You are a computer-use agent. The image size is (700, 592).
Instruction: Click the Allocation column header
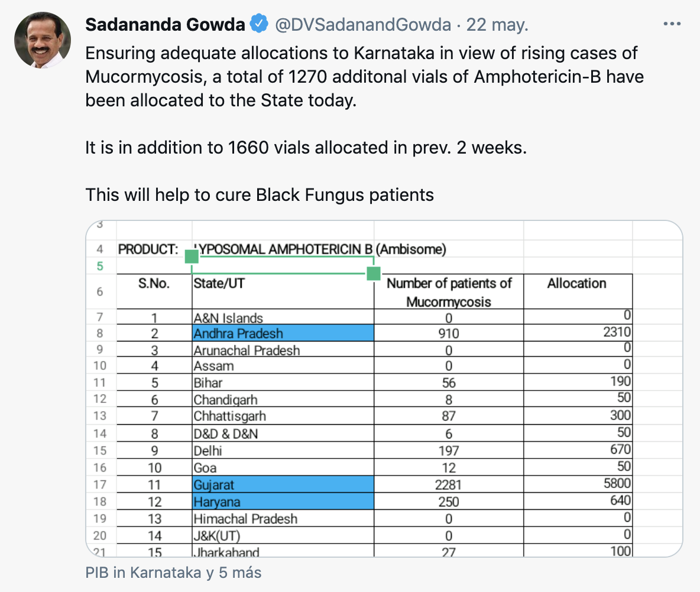tap(576, 284)
